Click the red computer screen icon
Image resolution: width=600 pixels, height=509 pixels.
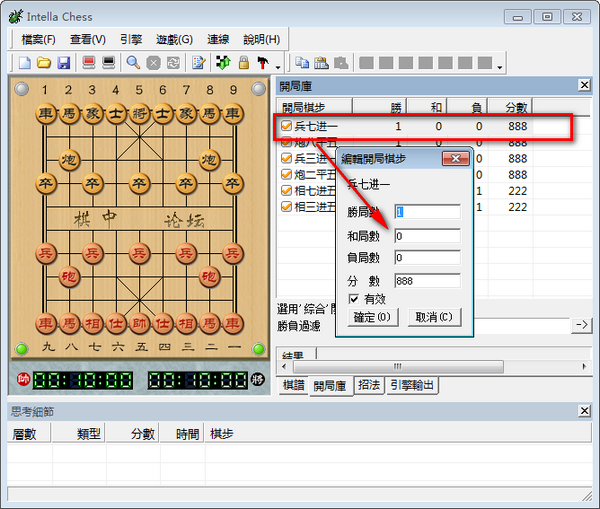[x=89, y=63]
